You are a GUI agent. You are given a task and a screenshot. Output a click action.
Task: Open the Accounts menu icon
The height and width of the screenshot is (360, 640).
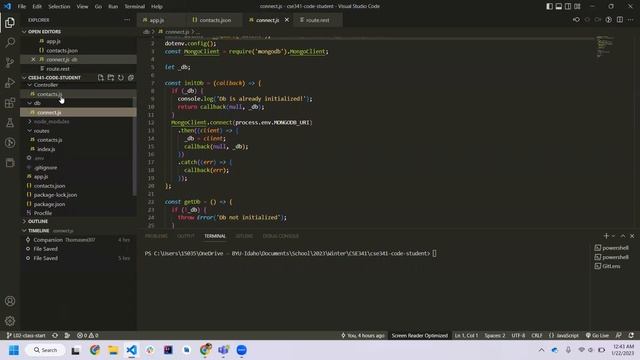tap(10, 301)
